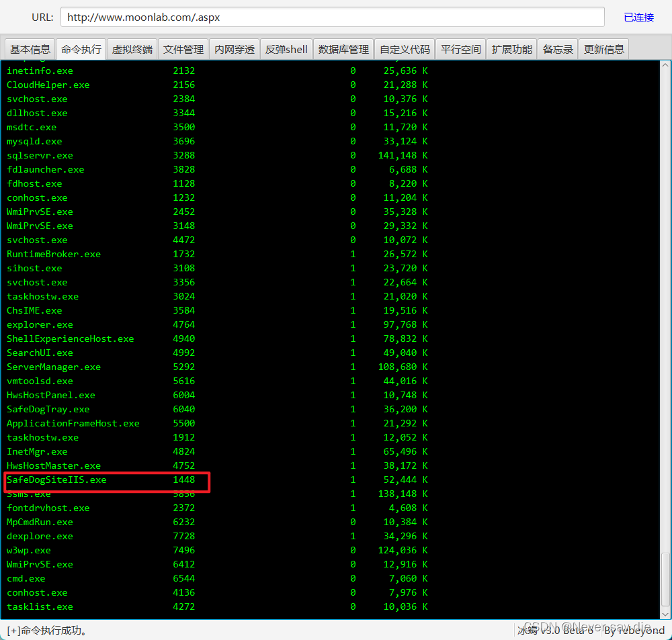Click SearchUI.exe in the list
The width and height of the screenshot is (672, 640).
pos(40,353)
